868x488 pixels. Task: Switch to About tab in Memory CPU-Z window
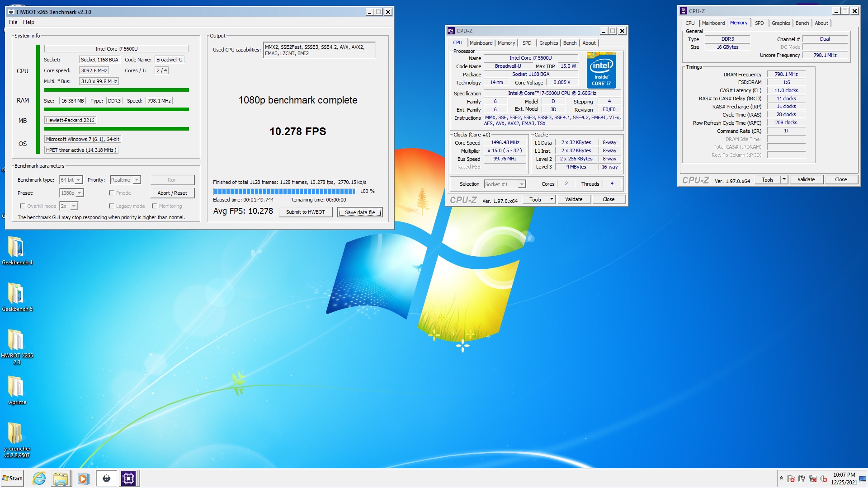(x=821, y=23)
